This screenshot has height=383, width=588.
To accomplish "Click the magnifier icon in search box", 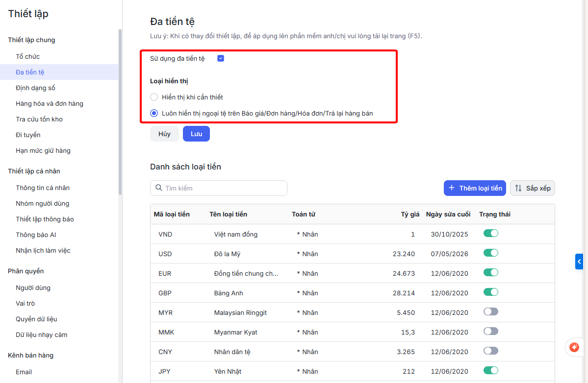I will 159,188.
